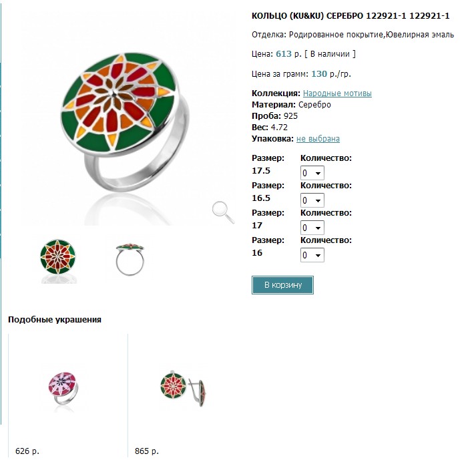Open the "Народные мотивы" collection link
This screenshot has width=476, height=464.
[x=337, y=93]
